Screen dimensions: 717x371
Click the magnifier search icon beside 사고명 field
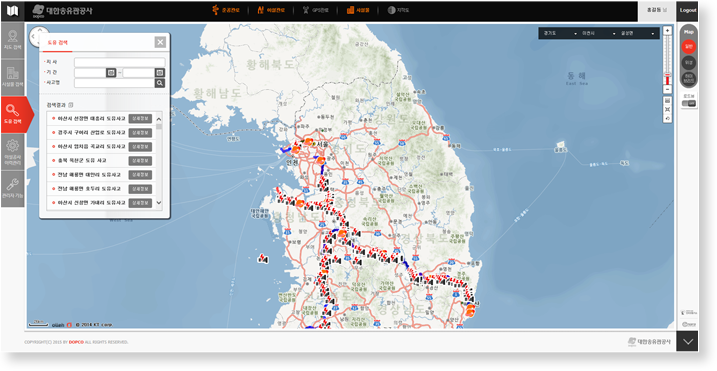click(x=160, y=83)
